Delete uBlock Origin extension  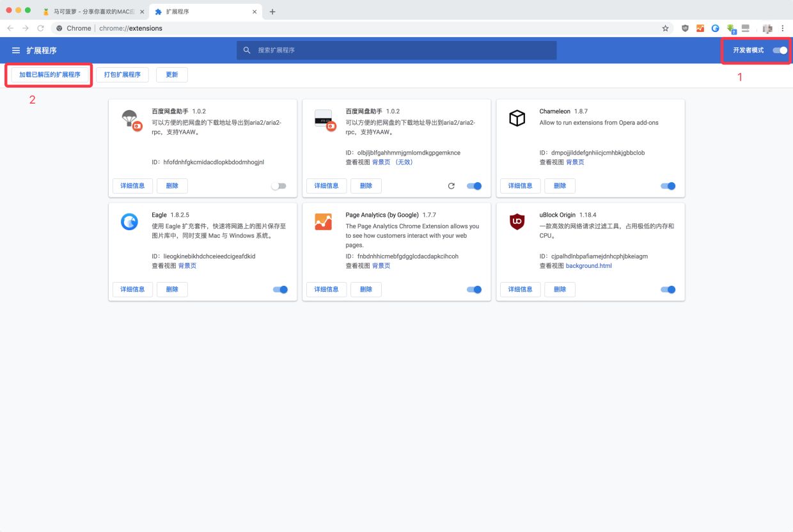[560, 290]
